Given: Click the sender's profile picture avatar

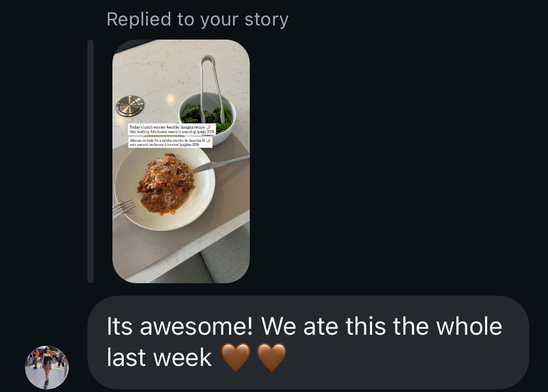Looking at the screenshot, I should tap(47, 368).
